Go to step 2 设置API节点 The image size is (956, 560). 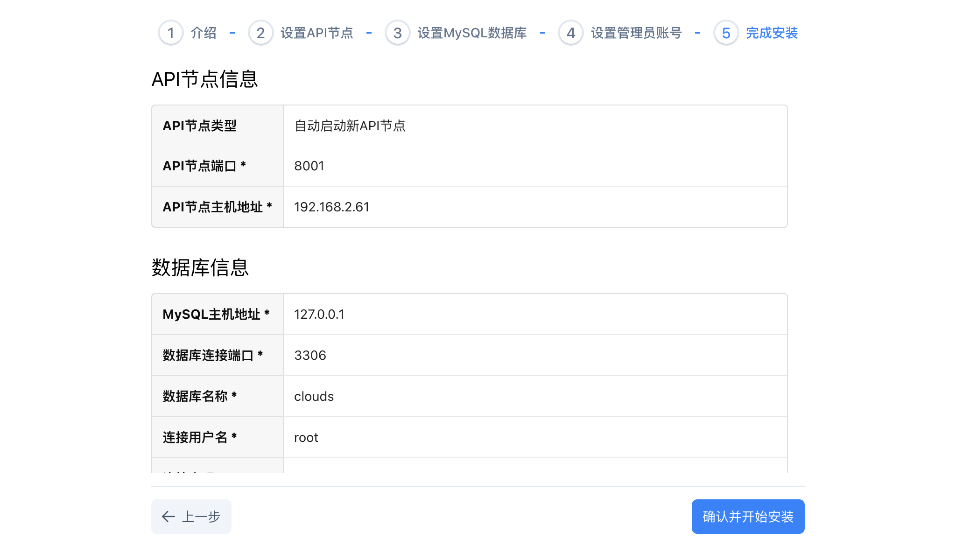pyautogui.click(x=316, y=33)
